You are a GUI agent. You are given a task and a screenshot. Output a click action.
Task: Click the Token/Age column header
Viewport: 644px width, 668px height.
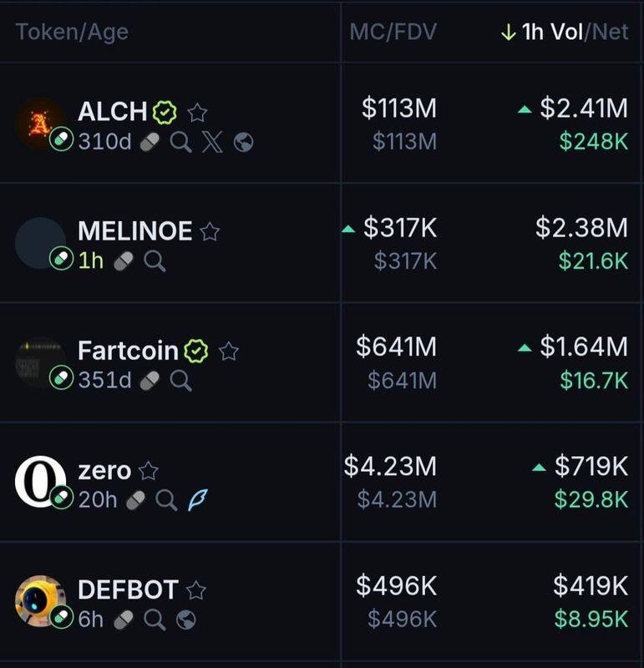point(72,33)
